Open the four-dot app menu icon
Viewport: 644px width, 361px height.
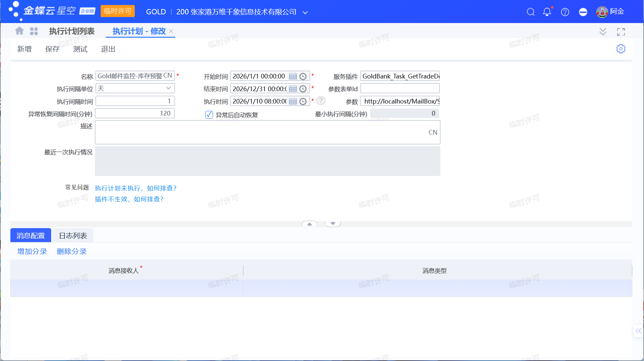point(34,31)
